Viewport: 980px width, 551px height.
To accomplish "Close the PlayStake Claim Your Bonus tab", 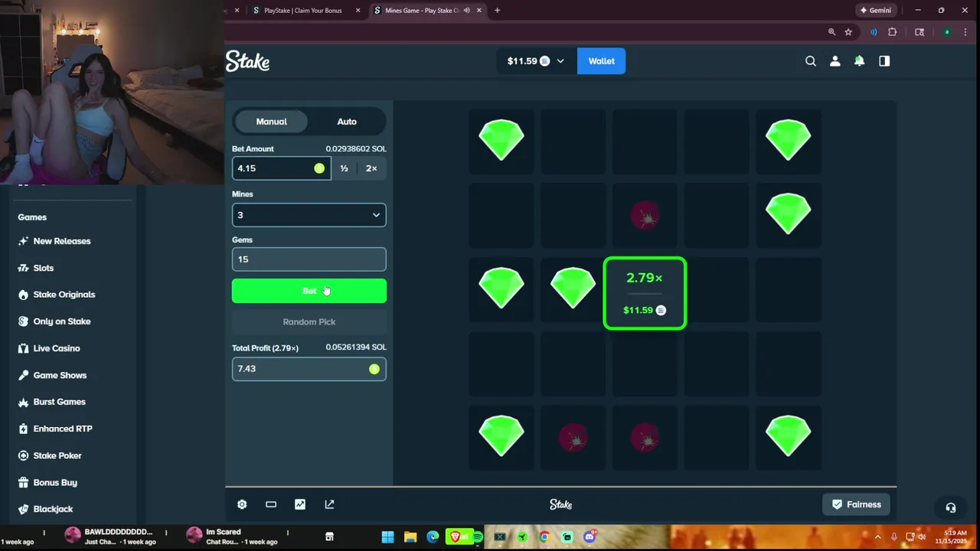I will 359,11.
